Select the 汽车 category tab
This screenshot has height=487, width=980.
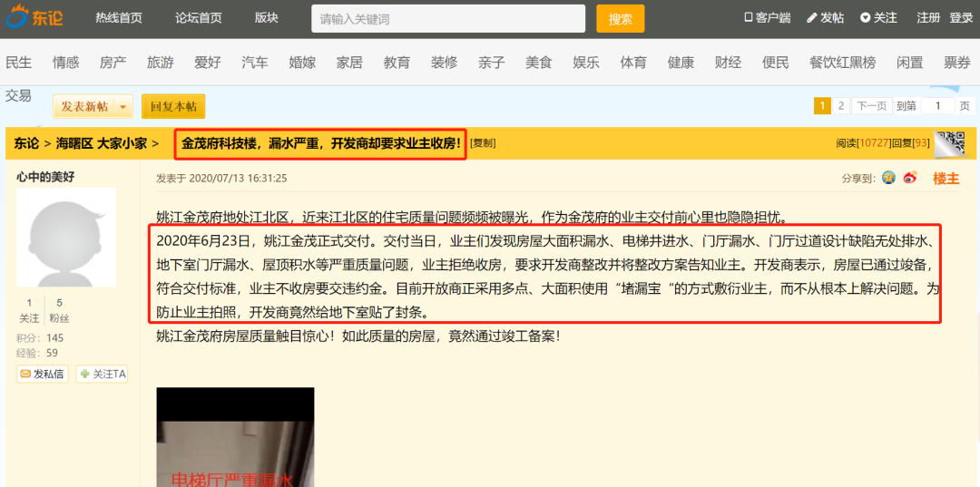(255, 63)
